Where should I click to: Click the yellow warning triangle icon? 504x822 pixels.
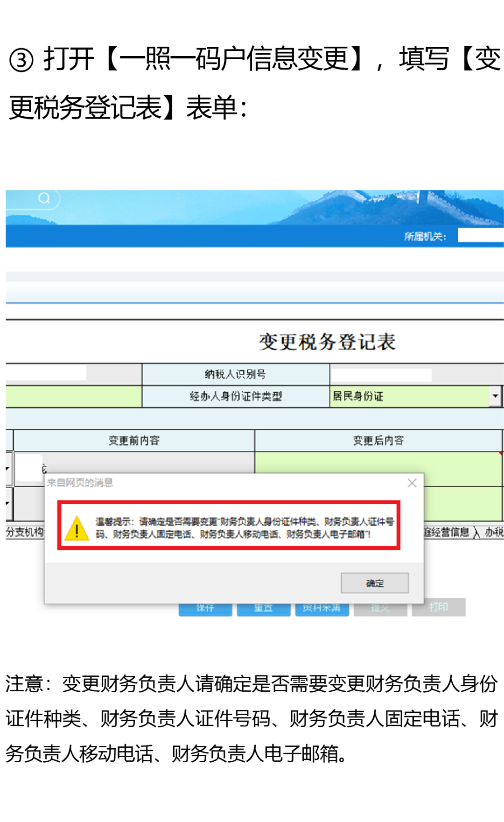(x=77, y=529)
